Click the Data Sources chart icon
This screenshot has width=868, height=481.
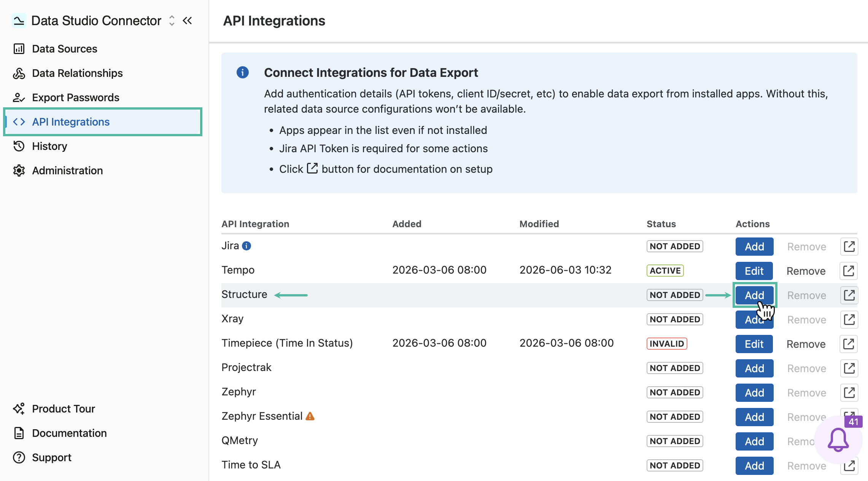pos(19,49)
